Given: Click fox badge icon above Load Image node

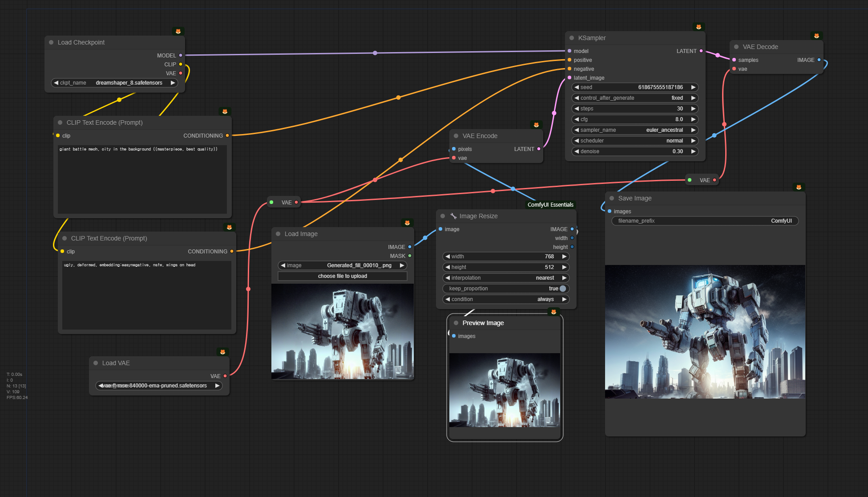Looking at the screenshot, I should (407, 223).
